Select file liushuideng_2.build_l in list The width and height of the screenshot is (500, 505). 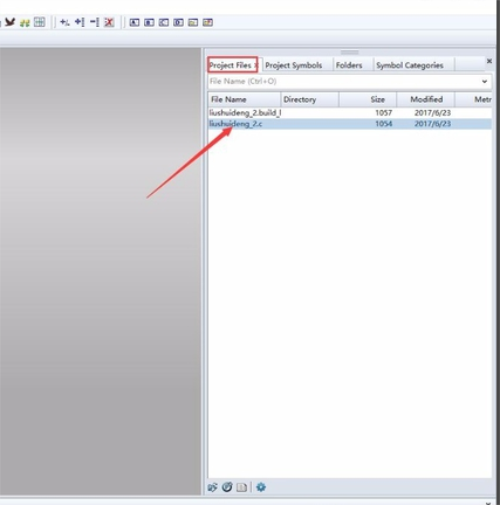[x=245, y=113]
